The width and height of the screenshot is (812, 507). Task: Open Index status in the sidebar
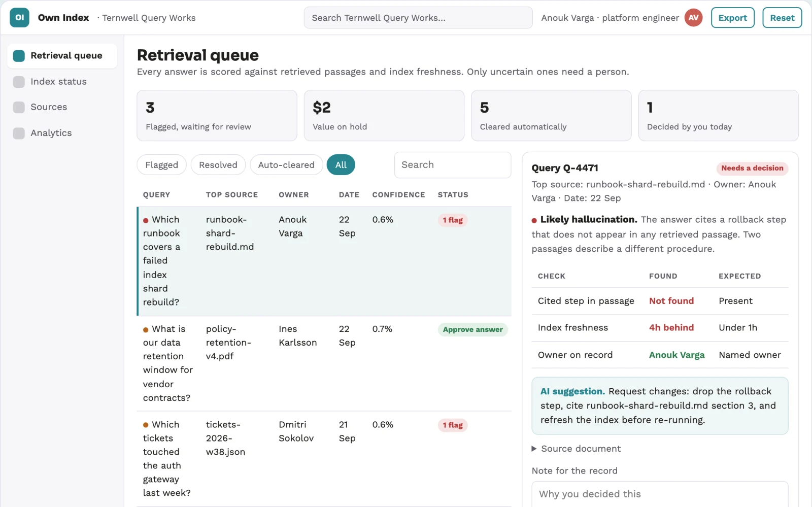62,82
